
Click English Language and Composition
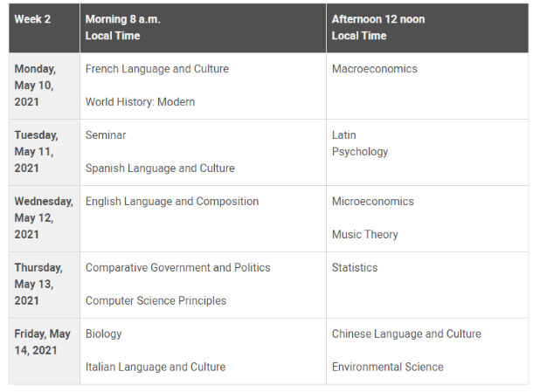pos(172,202)
